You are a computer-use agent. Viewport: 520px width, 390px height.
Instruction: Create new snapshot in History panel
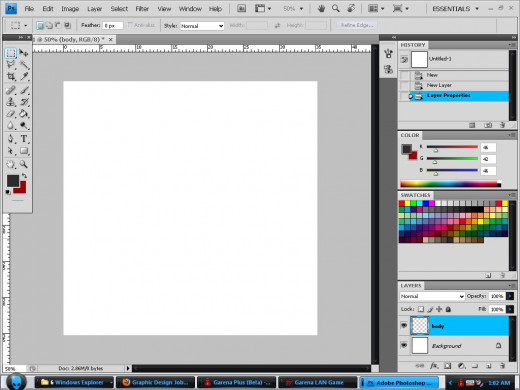click(488, 125)
